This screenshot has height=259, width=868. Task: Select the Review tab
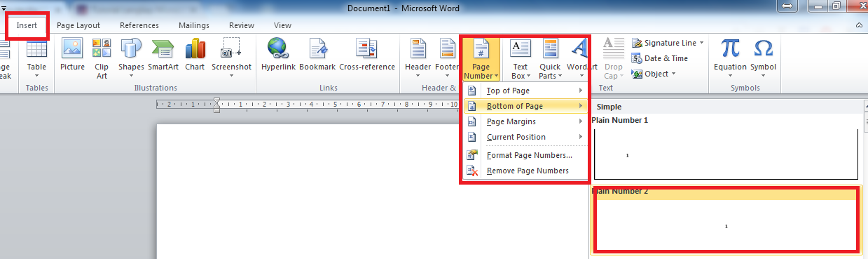click(242, 25)
